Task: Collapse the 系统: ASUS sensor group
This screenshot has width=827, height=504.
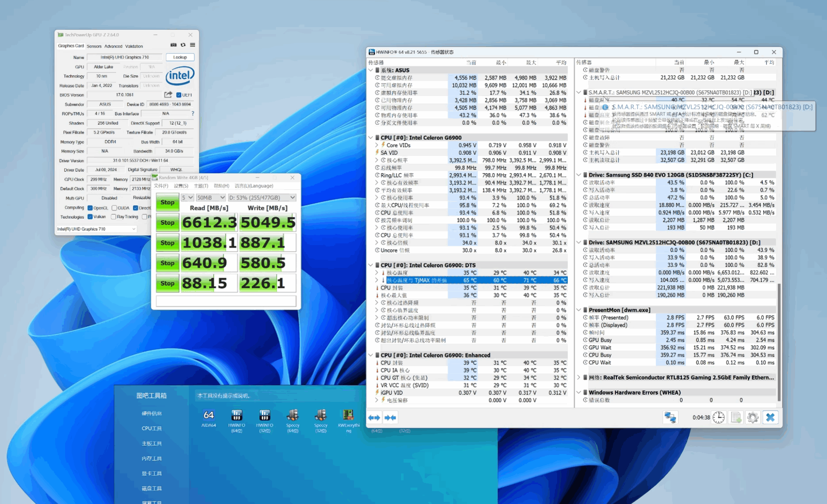Action: [371, 70]
